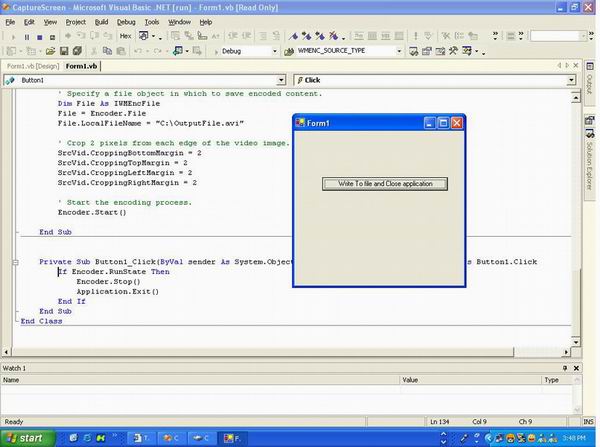This screenshot has width=600, height=447.
Task: Click the Ln 134 status bar entry
Action: point(440,422)
